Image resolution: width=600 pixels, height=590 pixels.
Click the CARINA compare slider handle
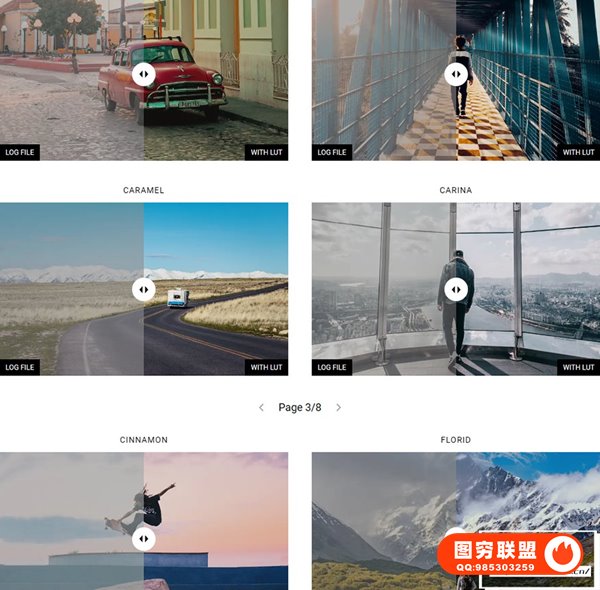click(456, 289)
